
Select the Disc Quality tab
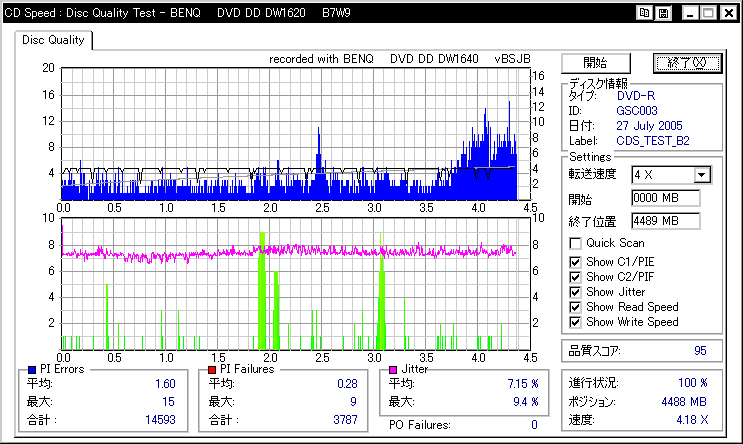point(53,40)
